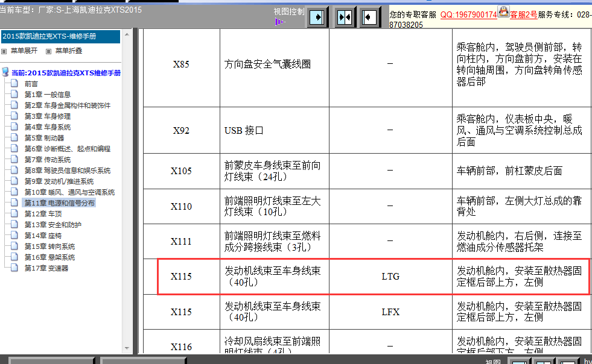The image size is (592, 364).
Task: Click the 2015款凯迪拉克XTS-维修手册 sidebar header
Action: (60, 37)
